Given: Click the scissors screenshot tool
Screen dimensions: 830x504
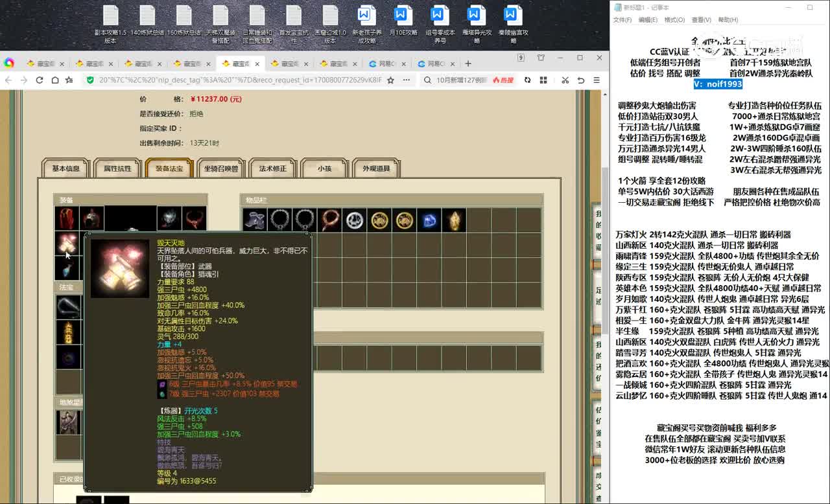Looking at the screenshot, I should 565,80.
